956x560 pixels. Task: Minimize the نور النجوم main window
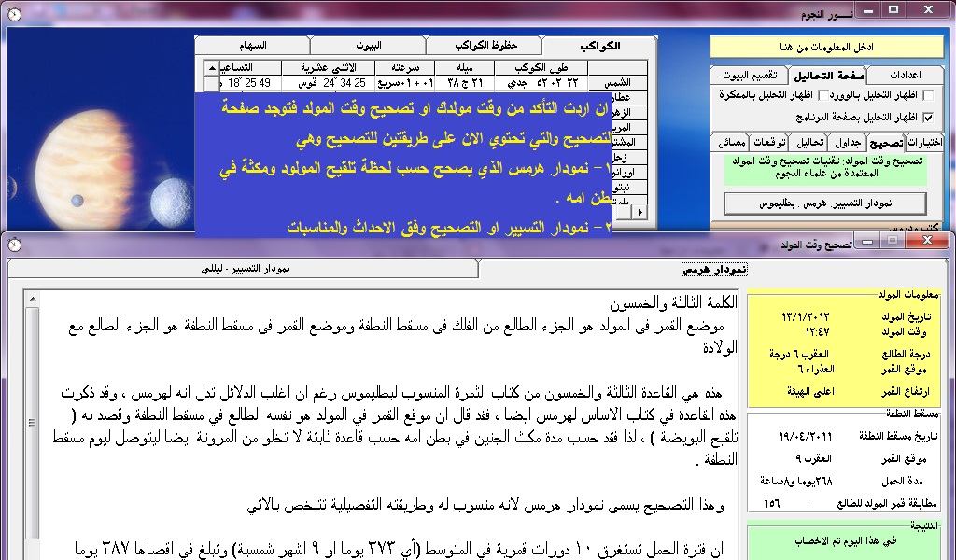872,9
